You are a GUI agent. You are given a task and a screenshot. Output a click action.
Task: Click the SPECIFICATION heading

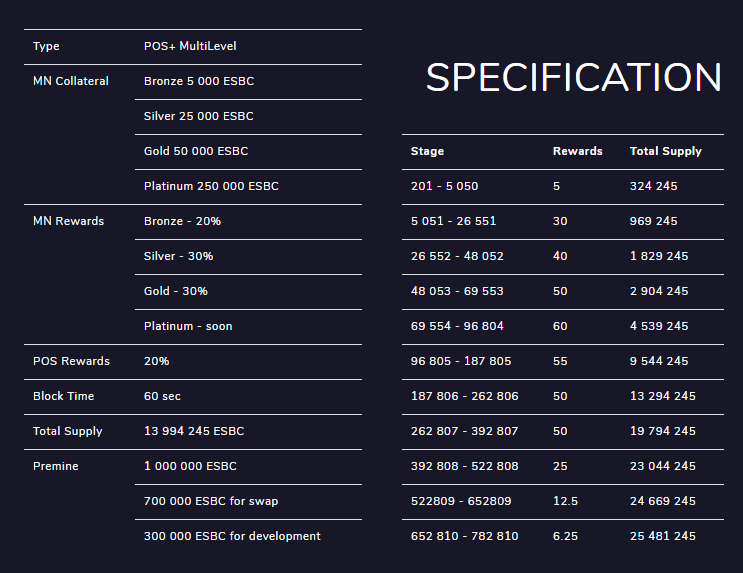pyautogui.click(x=573, y=78)
